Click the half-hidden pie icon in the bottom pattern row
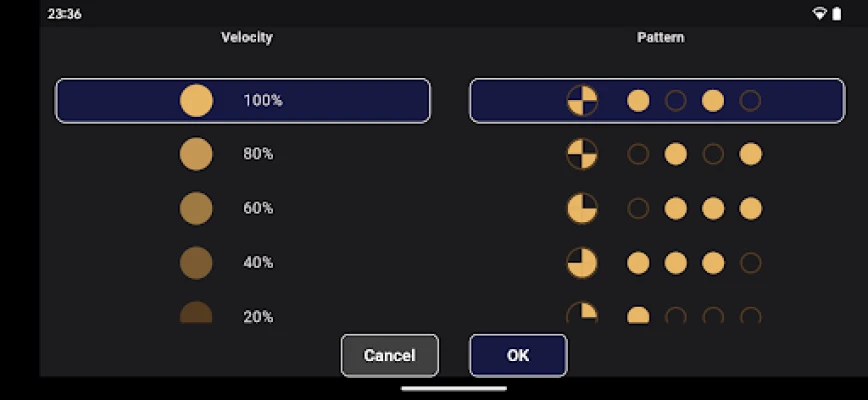Screen dimensions: 868x400 coord(582,313)
